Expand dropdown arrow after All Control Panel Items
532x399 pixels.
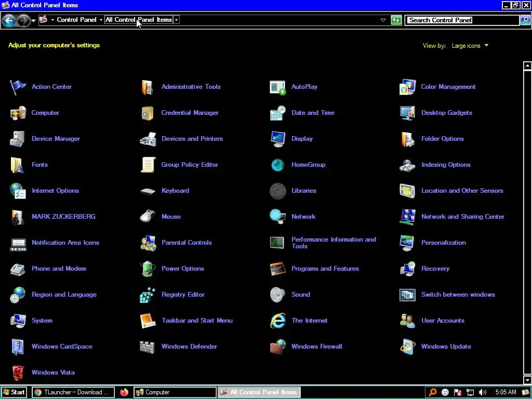[x=177, y=20]
